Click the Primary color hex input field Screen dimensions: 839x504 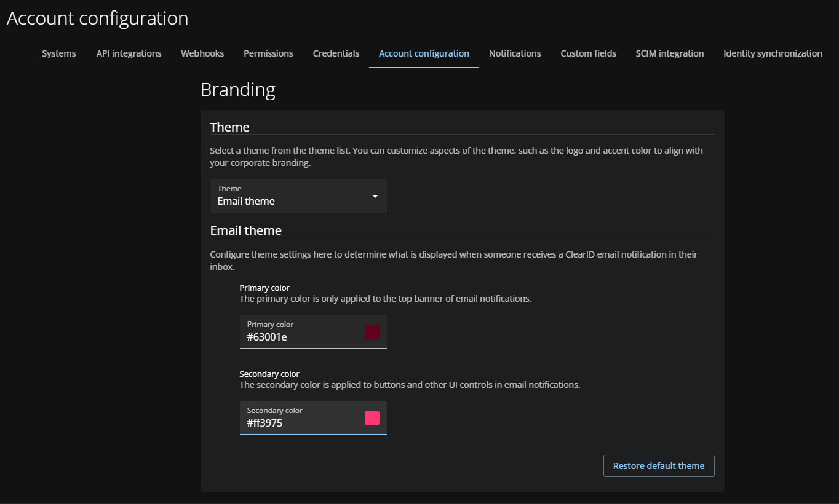click(298, 337)
